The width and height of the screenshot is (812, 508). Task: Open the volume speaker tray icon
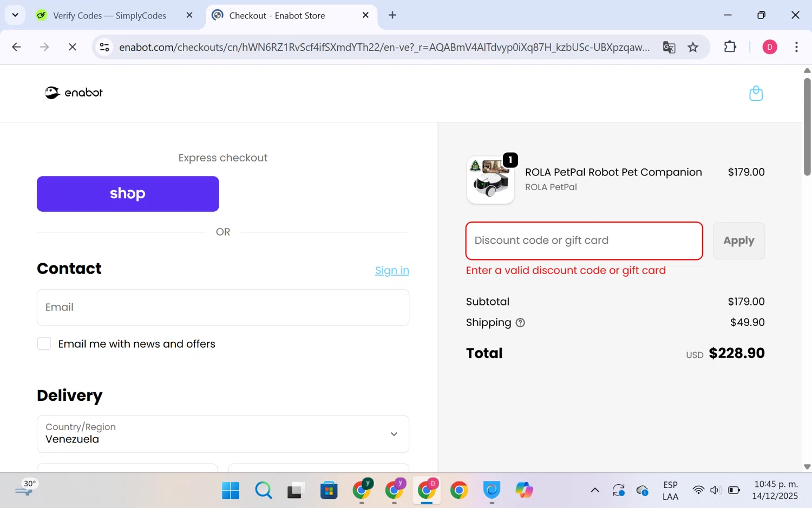[x=716, y=491]
